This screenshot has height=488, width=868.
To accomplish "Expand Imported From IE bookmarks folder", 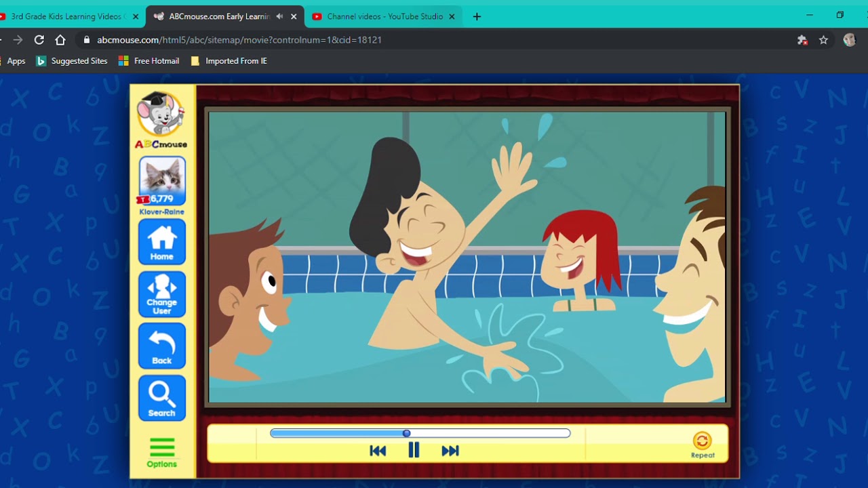I will coord(229,61).
